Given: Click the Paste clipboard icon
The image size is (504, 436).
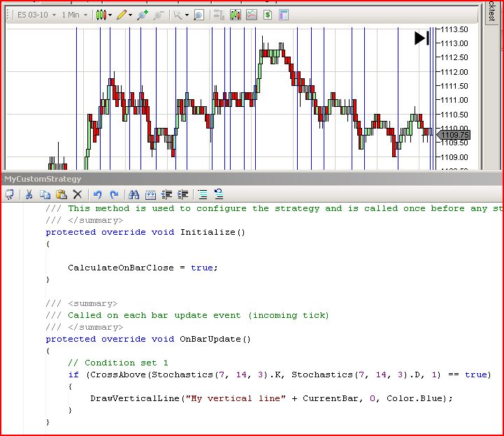Looking at the screenshot, I should [x=61, y=195].
